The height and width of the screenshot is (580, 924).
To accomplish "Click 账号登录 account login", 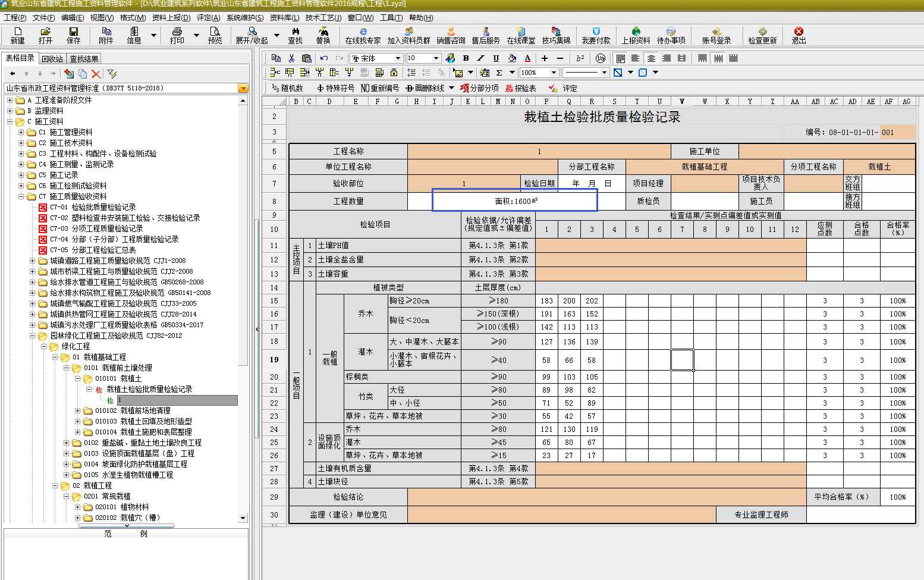I will [x=716, y=35].
